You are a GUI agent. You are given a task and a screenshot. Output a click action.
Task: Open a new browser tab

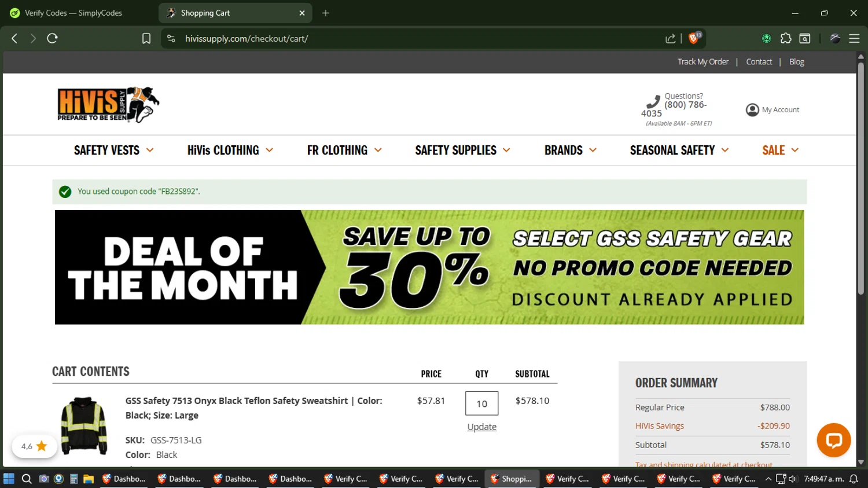tap(326, 13)
